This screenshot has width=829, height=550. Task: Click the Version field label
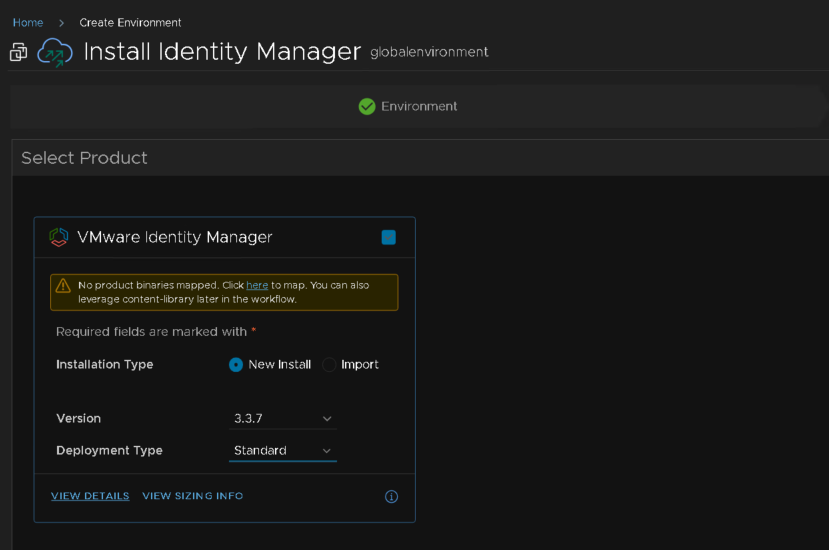[x=79, y=418]
